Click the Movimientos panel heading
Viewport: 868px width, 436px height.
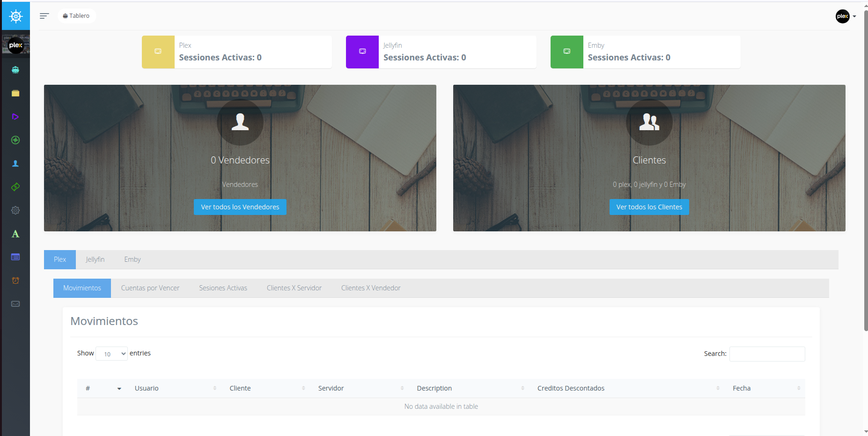[104, 321]
